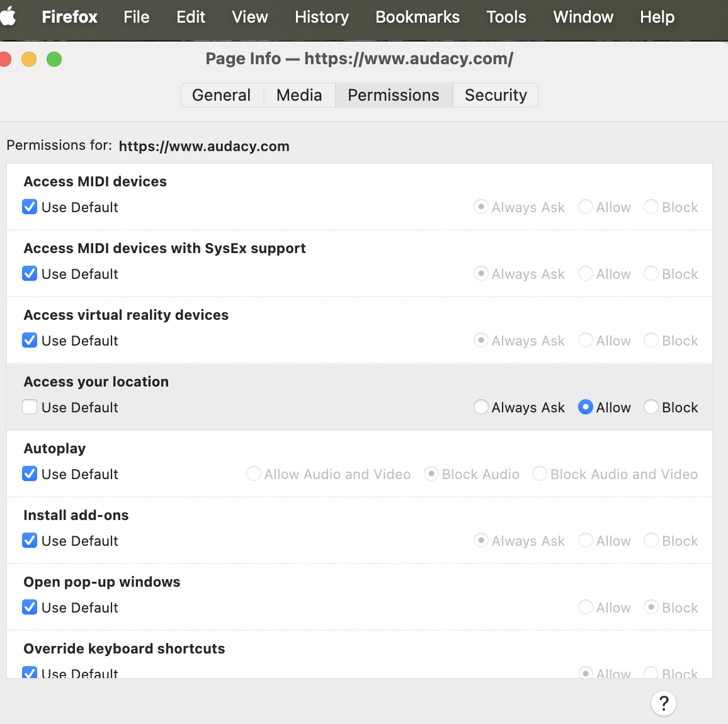The height and width of the screenshot is (724, 728).
Task: Open the Firefox application menu
Action: [x=69, y=17]
